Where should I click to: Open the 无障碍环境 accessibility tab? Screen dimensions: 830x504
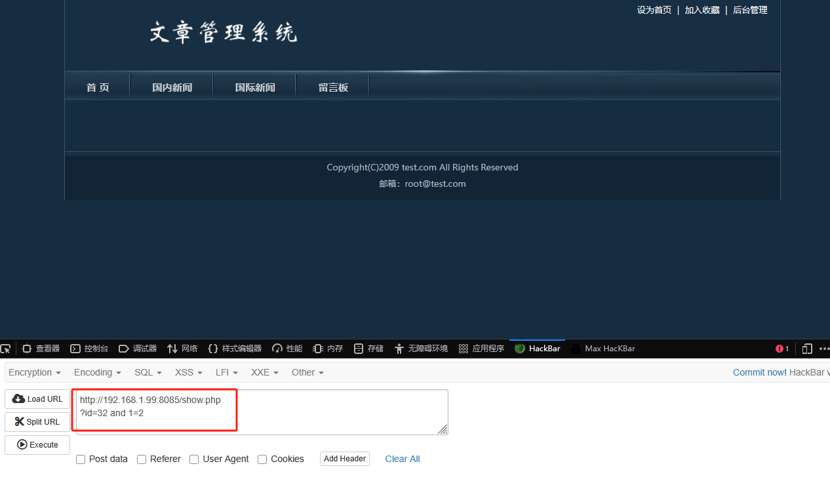(x=421, y=349)
